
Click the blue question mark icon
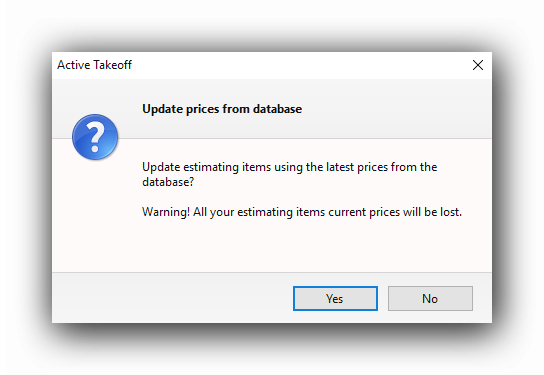95,137
